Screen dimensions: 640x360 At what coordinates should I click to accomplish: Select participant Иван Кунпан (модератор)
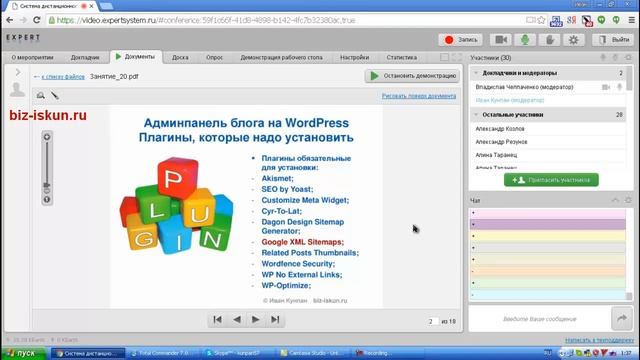510,100
